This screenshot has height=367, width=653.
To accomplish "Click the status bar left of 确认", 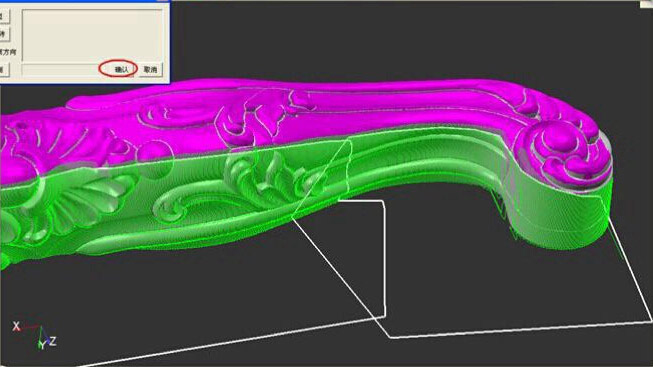I will 60,70.
